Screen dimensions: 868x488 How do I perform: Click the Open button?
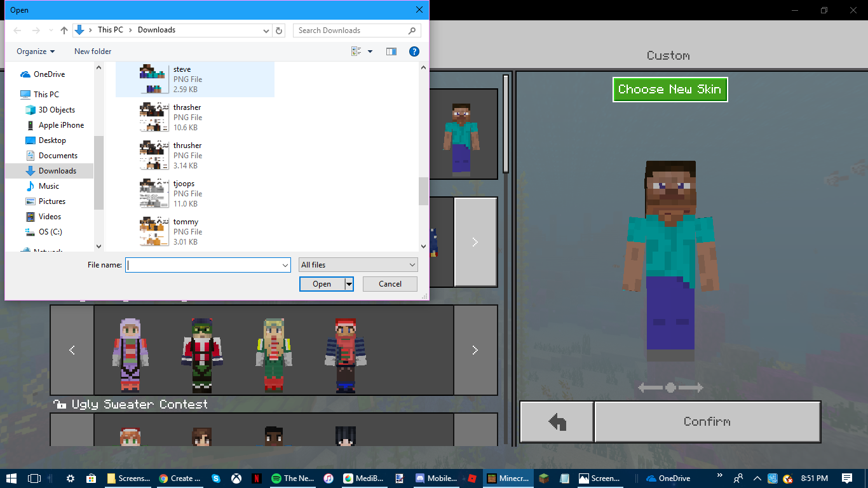pyautogui.click(x=322, y=284)
